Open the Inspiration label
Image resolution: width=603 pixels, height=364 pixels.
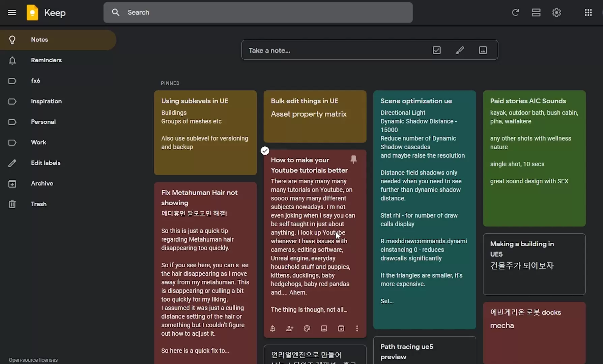coord(58,101)
